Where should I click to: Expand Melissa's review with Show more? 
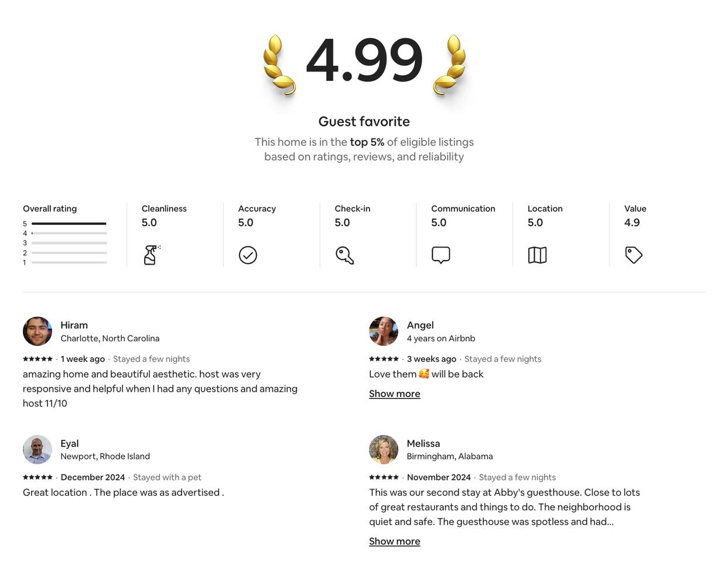click(x=394, y=542)
